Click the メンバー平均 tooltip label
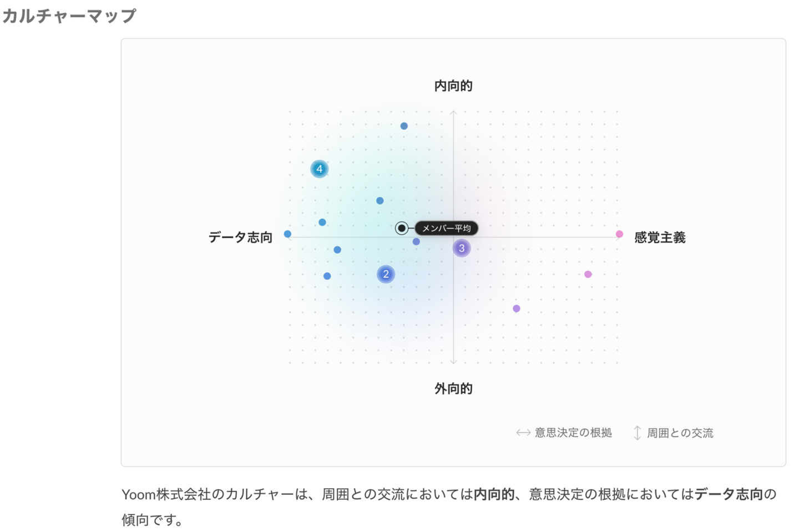Image resolution: width=799 pixels, height=532 pixels. click(447, 228)
